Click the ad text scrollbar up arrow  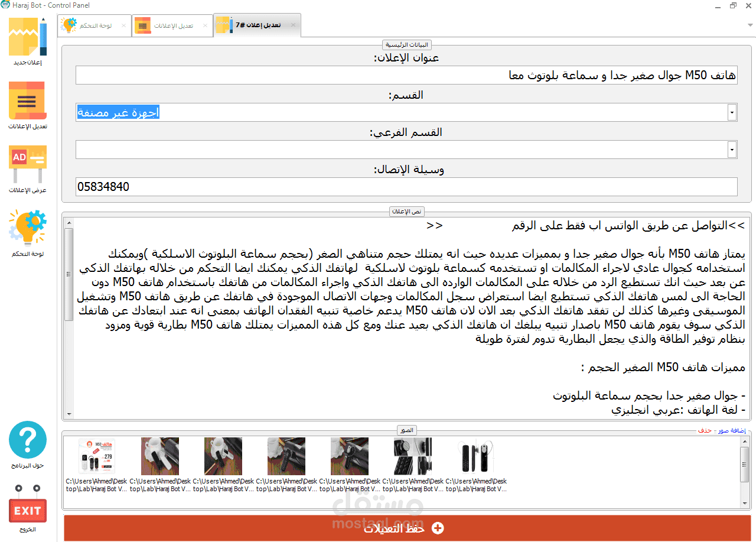[69, 223]
